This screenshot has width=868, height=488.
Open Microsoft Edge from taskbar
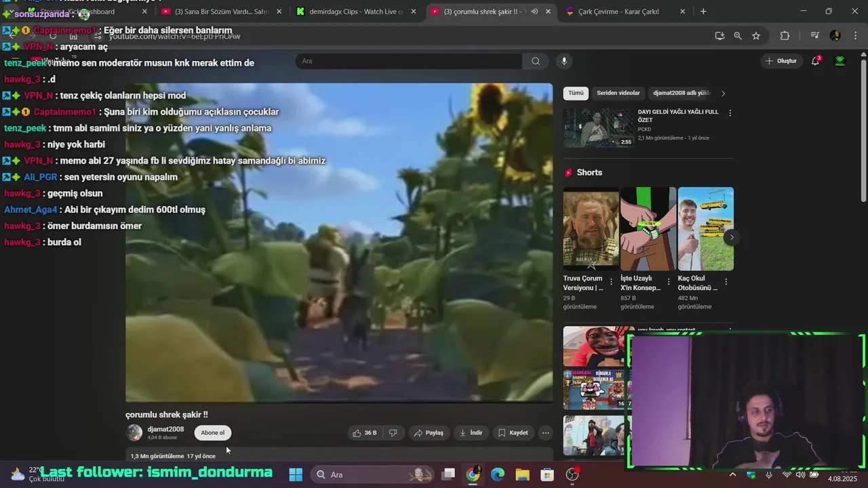(x=498, y=474)
